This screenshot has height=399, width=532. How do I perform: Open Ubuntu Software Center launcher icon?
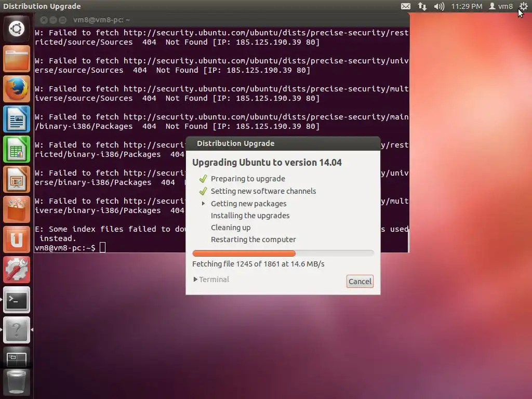coord(16,209)
